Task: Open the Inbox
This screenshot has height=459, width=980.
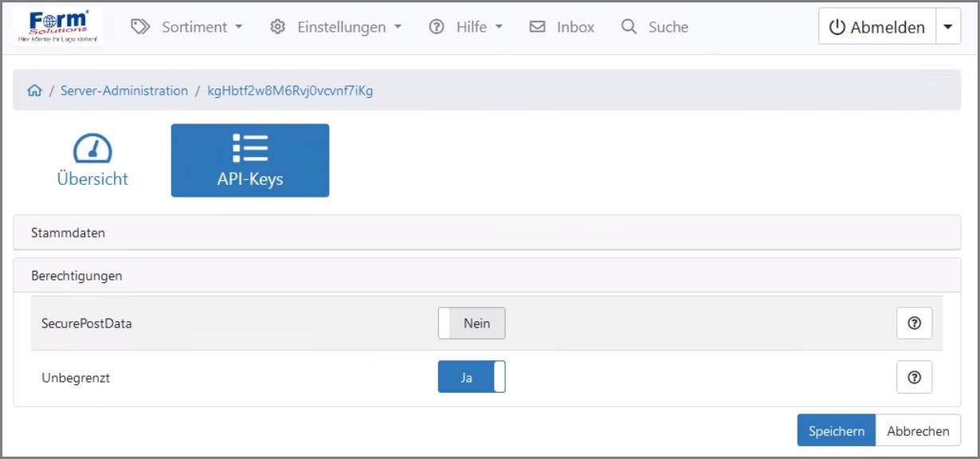Action: [x=562, y=27]
